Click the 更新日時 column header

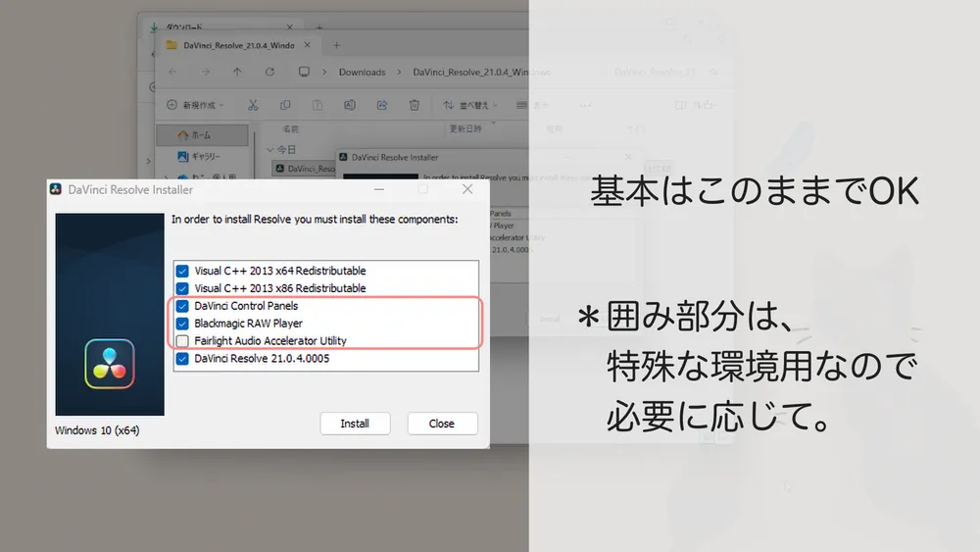465,128
